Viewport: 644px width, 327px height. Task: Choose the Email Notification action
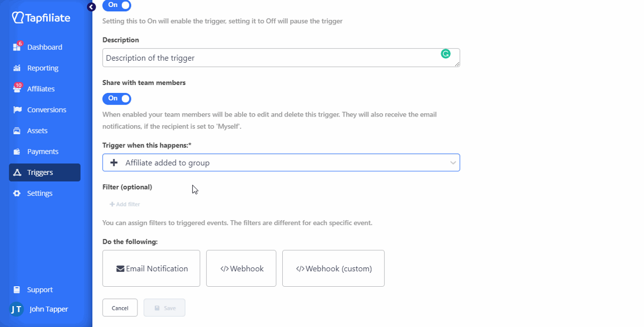pyautogui.click(x=151, y=268)
